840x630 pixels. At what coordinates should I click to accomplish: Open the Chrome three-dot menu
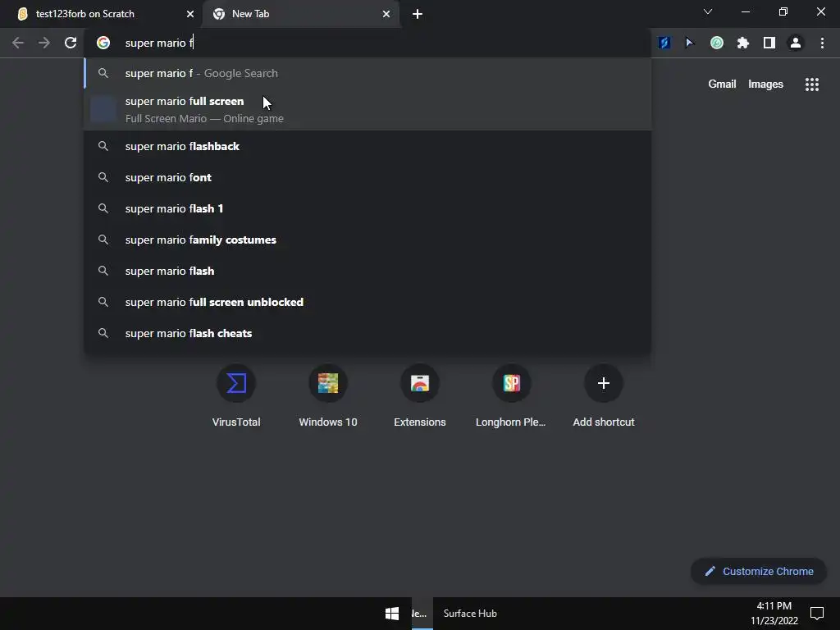822,43
